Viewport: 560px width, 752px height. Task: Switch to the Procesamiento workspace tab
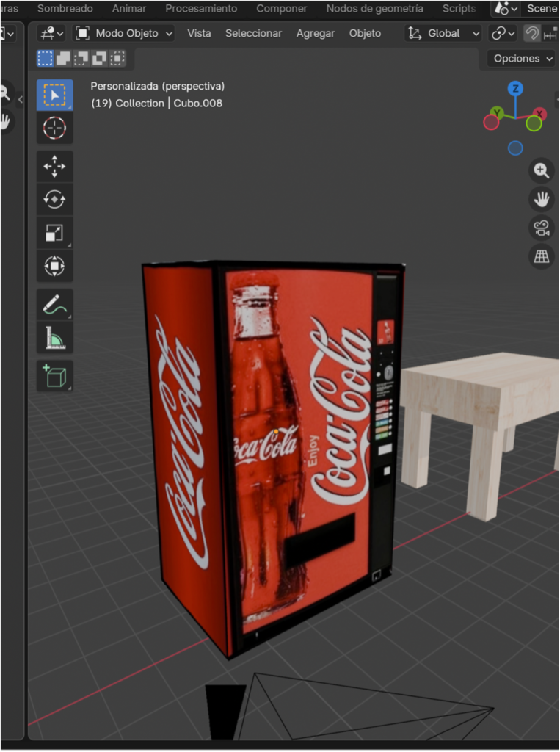201,9
